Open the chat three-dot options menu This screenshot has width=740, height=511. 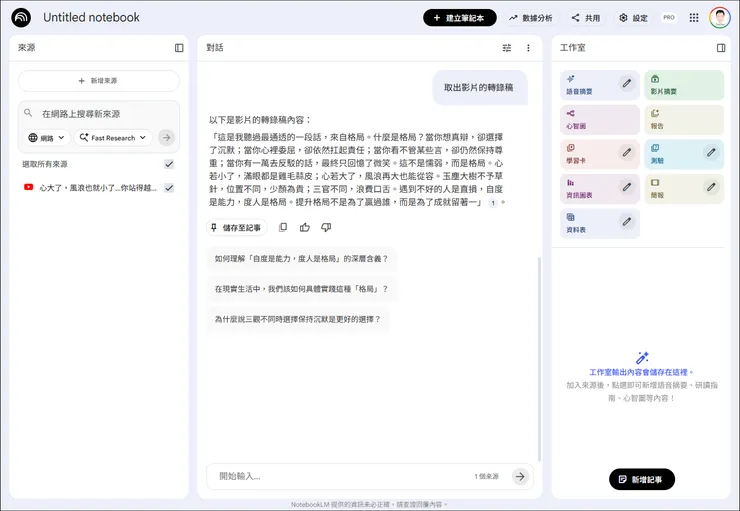pyautogui.click(x=528, y=48)
